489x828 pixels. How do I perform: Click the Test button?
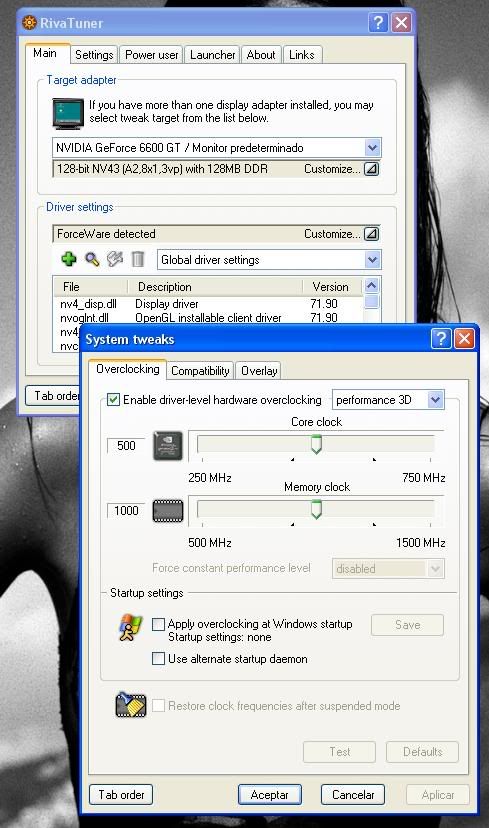pos(340,751)
